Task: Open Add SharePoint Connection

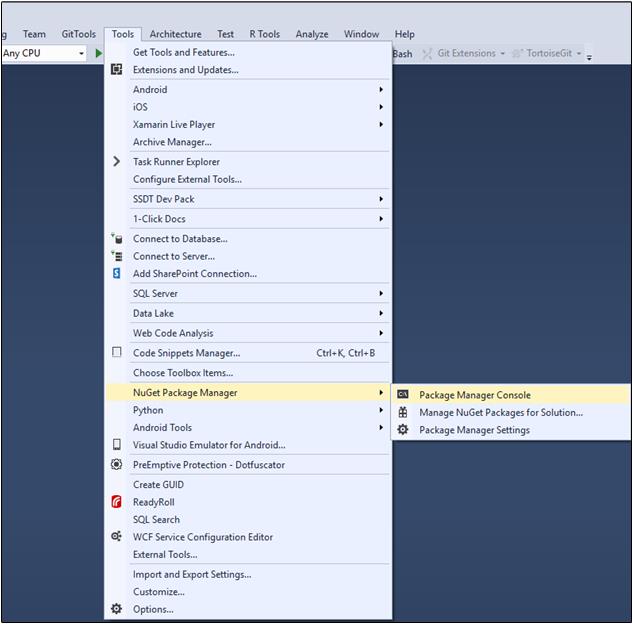Action: (248, 273)
